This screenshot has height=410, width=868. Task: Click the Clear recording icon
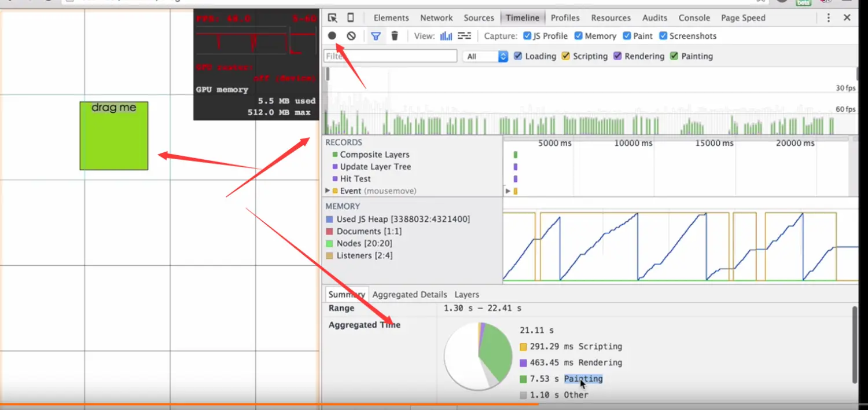click(351, 36)
